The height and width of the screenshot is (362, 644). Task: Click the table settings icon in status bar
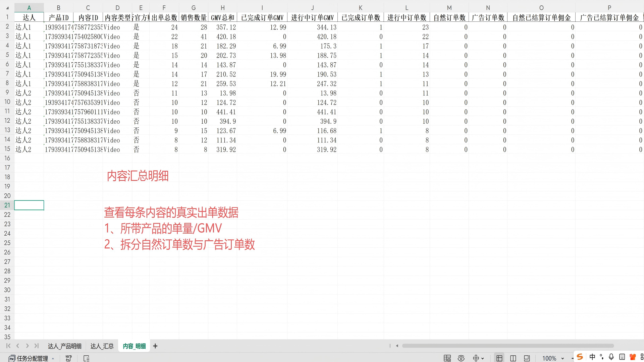pyautogui.click(x=447, y=358)
